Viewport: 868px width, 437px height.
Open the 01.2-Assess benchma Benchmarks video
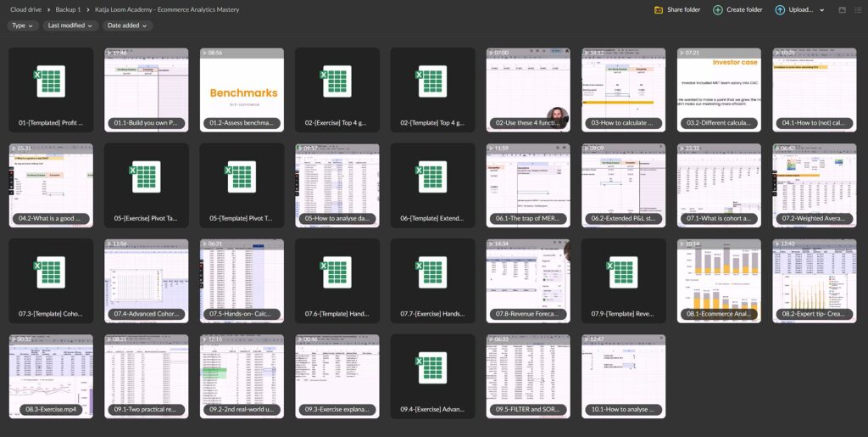pyautogui.click(x=242, y=90)
